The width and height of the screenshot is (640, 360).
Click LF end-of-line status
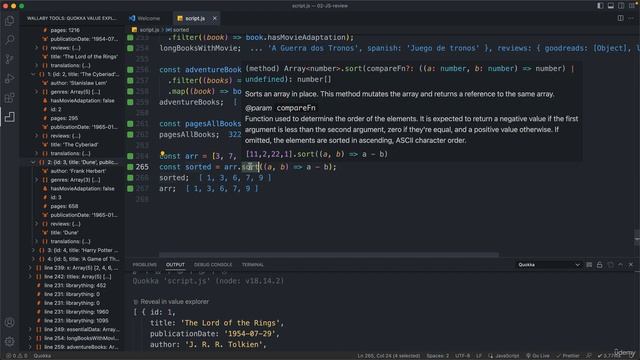pos(479,356)
